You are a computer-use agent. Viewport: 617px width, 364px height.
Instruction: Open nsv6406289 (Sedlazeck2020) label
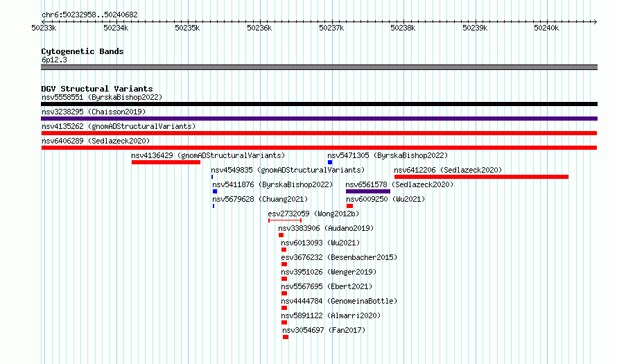pyautogui.click(x=96, y=141)
